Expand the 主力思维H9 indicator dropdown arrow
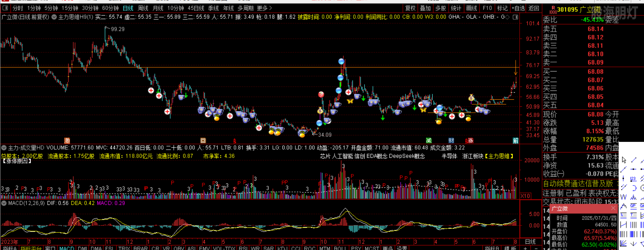Image resolution: width=644 pixels, height=250 pixels. pyautogui.click(x=54, y=17)
